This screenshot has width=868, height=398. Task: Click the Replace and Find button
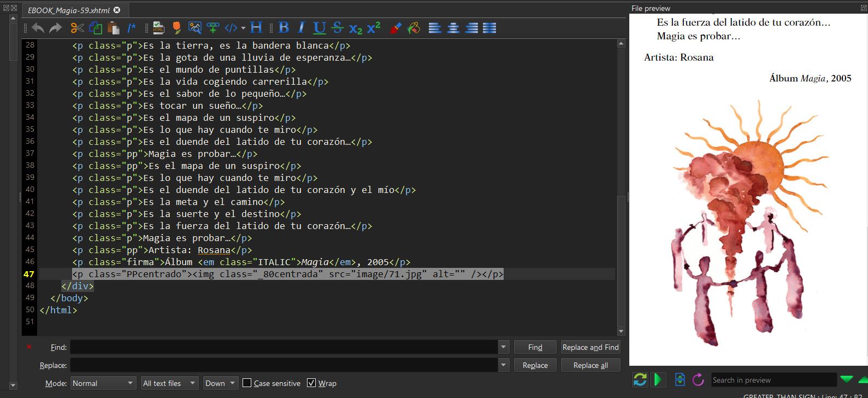pyautogui.click(x=591, y=347)
